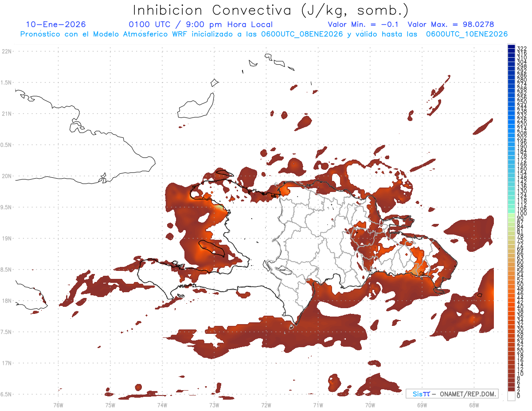Click the '75W' longitude label
Viewport: 532px width, 411px height.
click(x=110, y=405)
